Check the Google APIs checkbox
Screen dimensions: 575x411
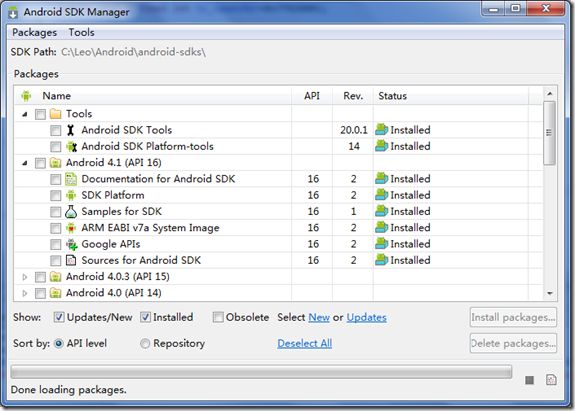pyautogui.click(x=56, y=244)
